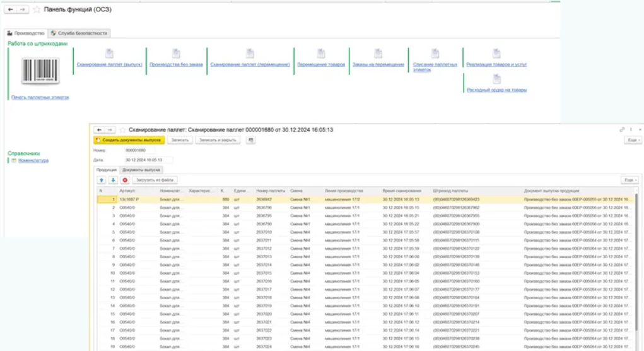Screen dimensions: 644x351
Task: Click the Дата input field
Action: (x=148, y=160)
